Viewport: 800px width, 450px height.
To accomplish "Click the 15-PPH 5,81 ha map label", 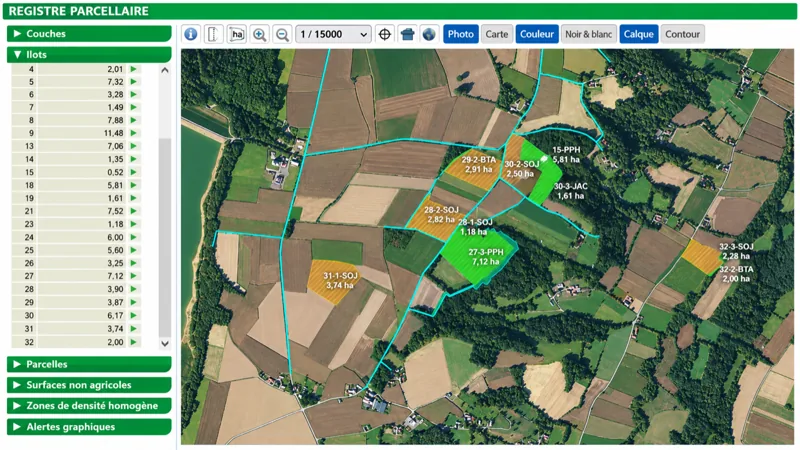I will 566,155.
